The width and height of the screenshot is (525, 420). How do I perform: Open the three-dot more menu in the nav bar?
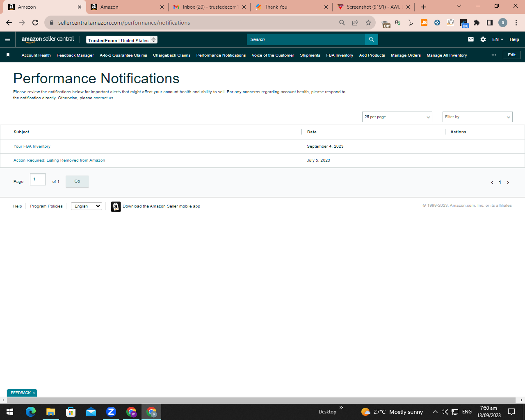click(494, 55)
